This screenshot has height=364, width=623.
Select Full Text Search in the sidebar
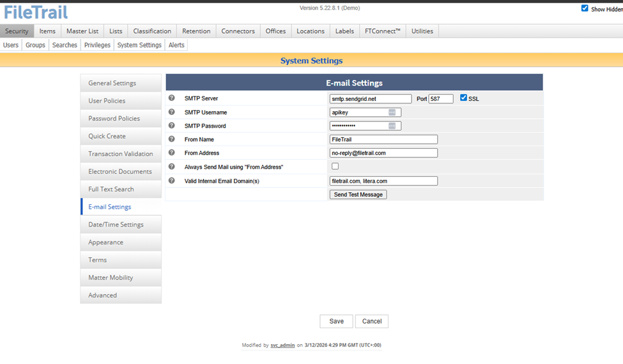coord(121,189)
